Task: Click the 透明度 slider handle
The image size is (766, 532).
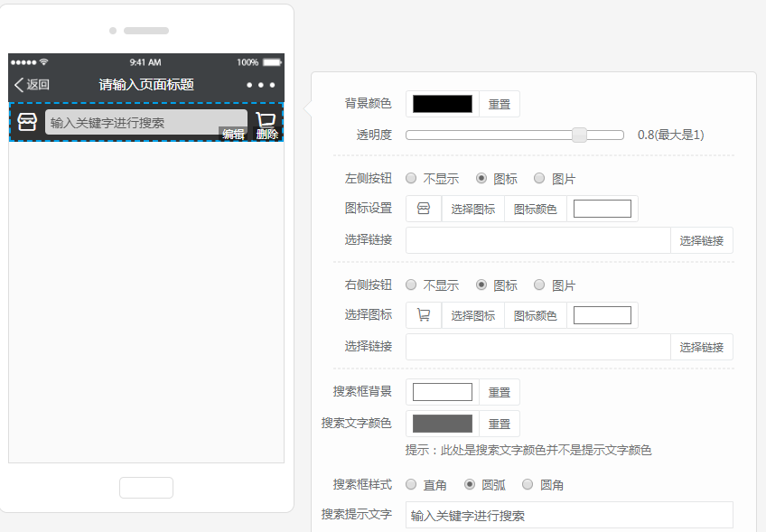Action: click(579, 135)
